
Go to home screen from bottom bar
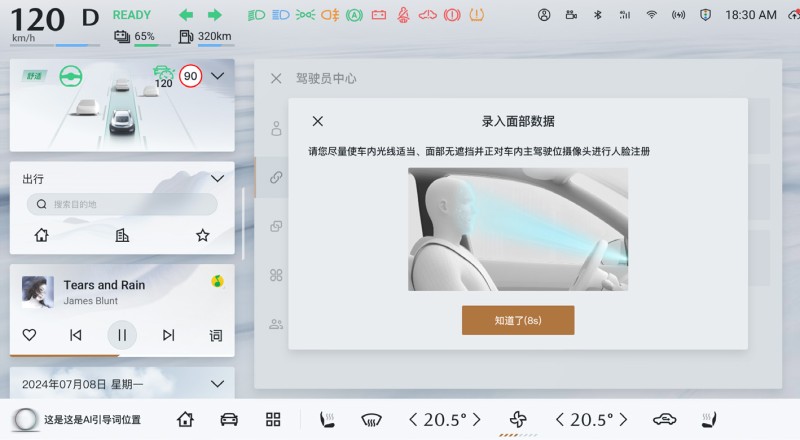[x=185, y=420]
